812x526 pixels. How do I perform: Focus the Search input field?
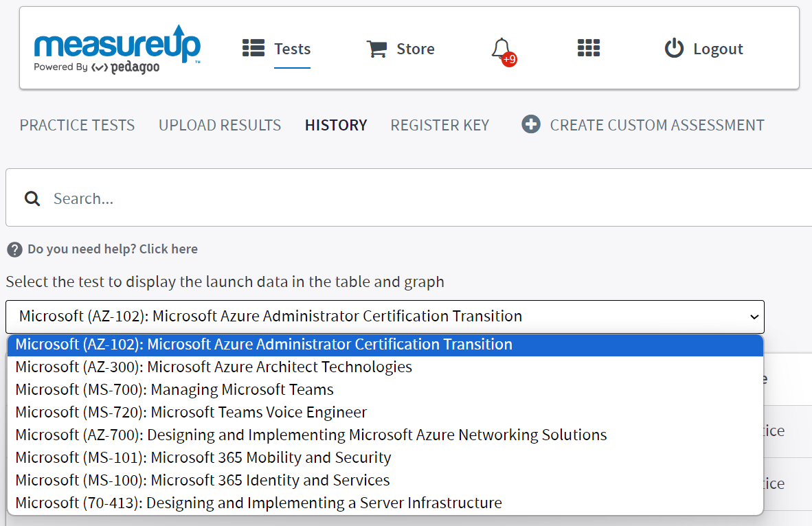click(x=412, y=198)
